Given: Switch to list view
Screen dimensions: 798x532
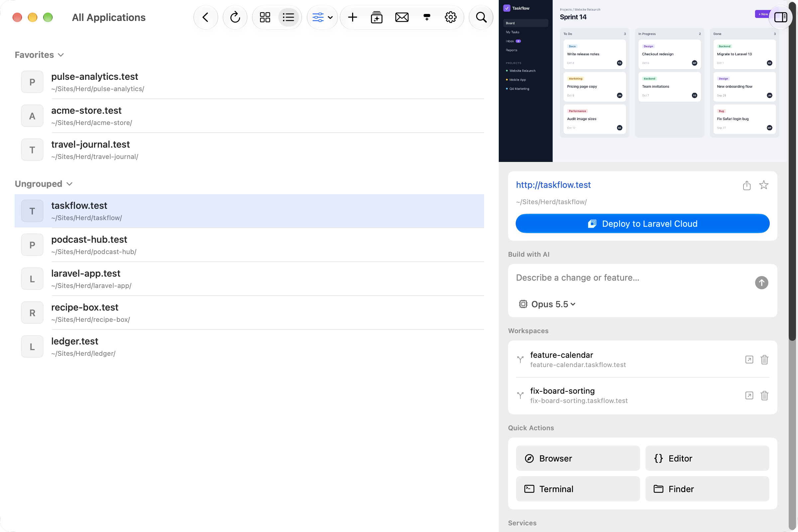Looking at the screenshot, I should click(x=288, y=17).
